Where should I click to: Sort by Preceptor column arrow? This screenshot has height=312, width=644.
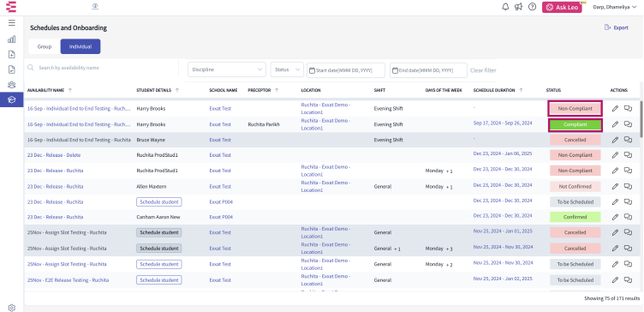(x=277, y=90)
